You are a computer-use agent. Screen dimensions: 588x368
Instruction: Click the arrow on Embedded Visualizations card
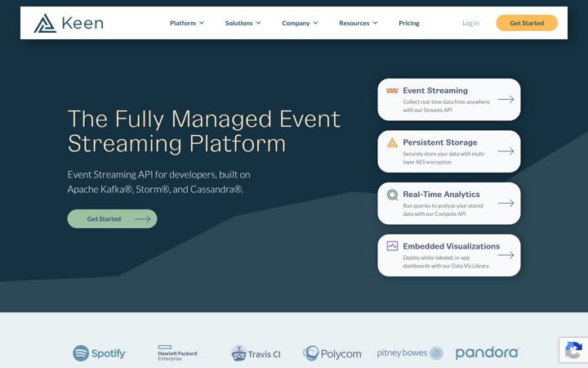point(506,255)
